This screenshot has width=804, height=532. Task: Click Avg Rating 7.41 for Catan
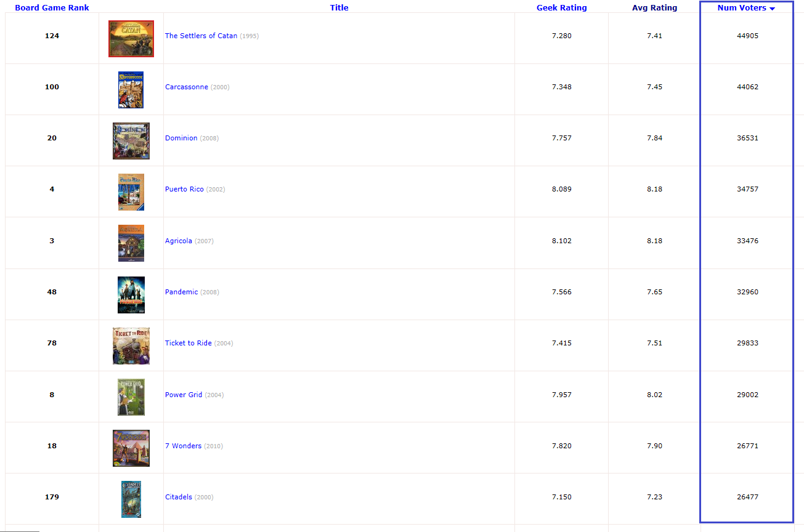655,36
